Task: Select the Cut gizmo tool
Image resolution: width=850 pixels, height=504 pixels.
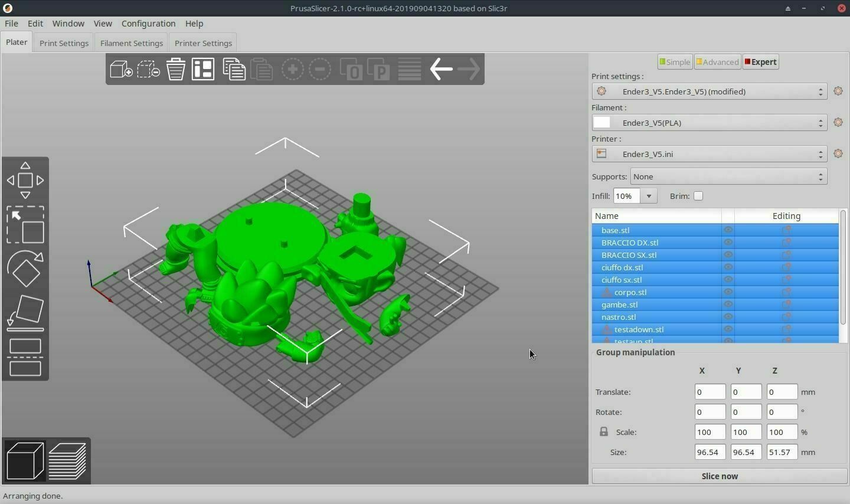Action: (x=25, y=357)
